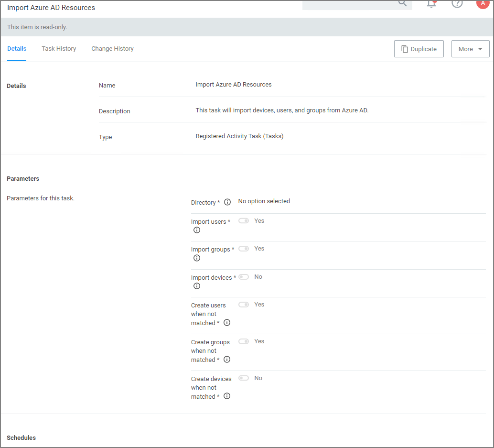This screenshot has width=494, height=448.
Task: Click the info icon below Import groups
Action: (x=196, y=258)
